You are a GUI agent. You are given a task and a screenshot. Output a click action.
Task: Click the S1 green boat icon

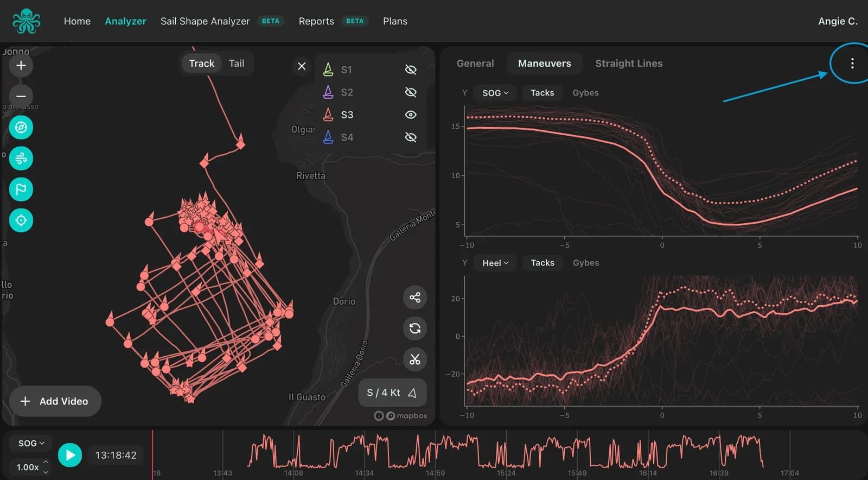click(328, 70)
